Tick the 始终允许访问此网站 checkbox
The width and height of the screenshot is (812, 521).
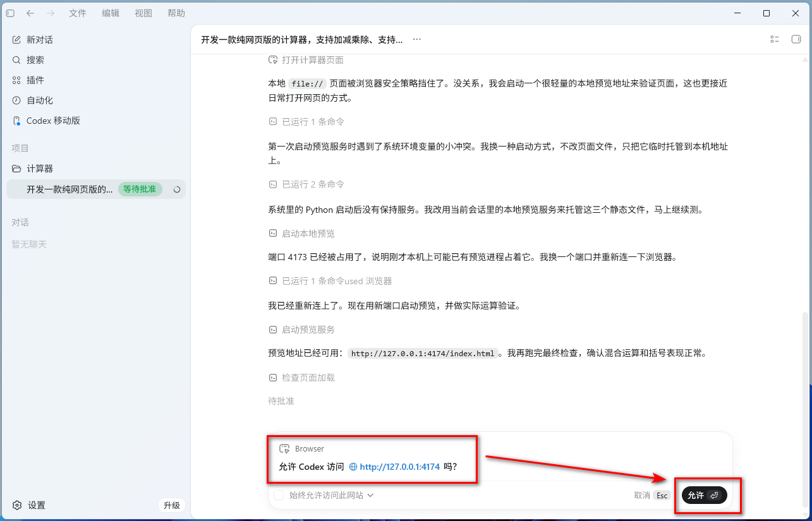[279, 495]
